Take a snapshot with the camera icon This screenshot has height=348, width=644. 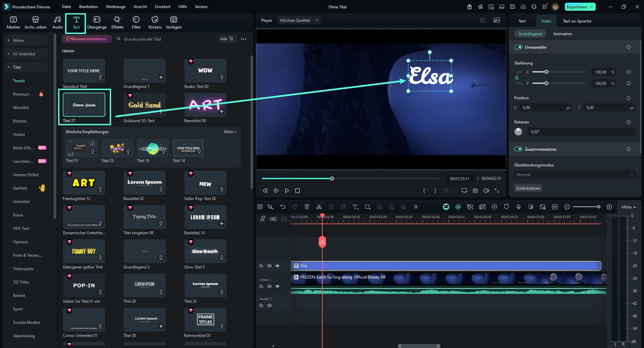pos(475,191)
